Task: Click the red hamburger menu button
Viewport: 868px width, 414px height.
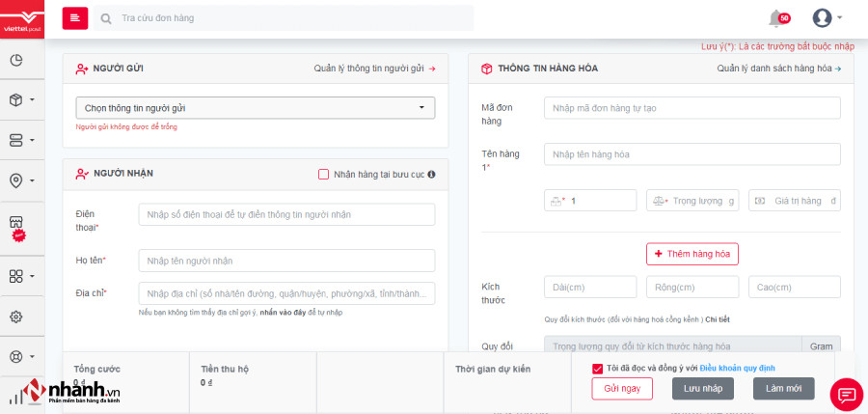Action: 75,17
